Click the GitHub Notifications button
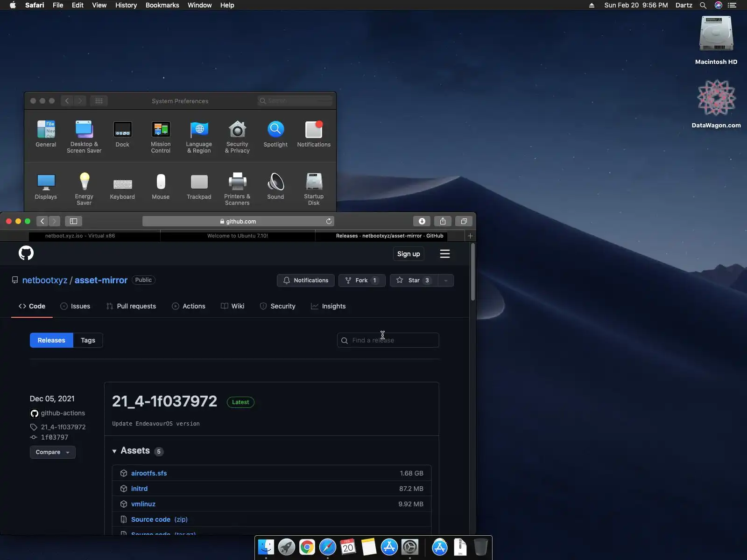 click(306, 280)
